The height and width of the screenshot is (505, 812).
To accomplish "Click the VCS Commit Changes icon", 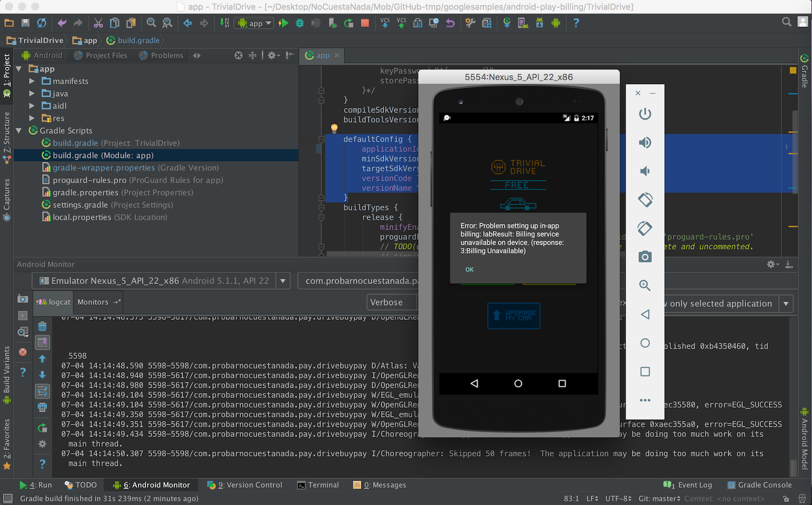I will click(x=401, y=23).
